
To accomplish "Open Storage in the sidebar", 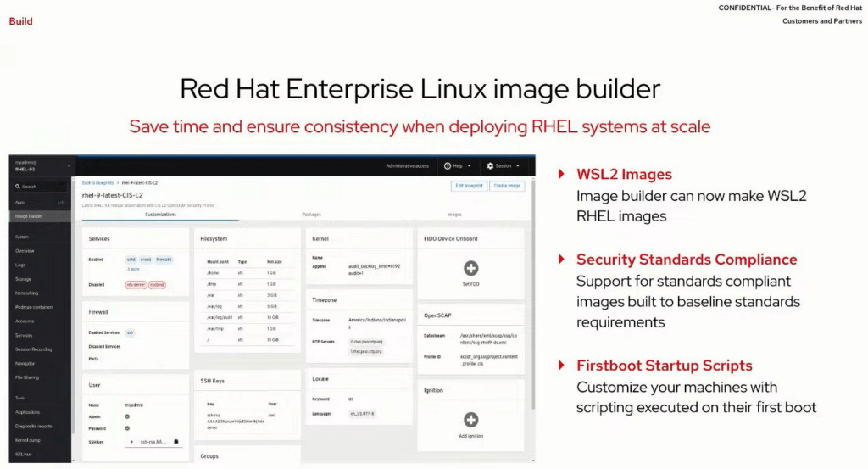I will tap(23, 279).
